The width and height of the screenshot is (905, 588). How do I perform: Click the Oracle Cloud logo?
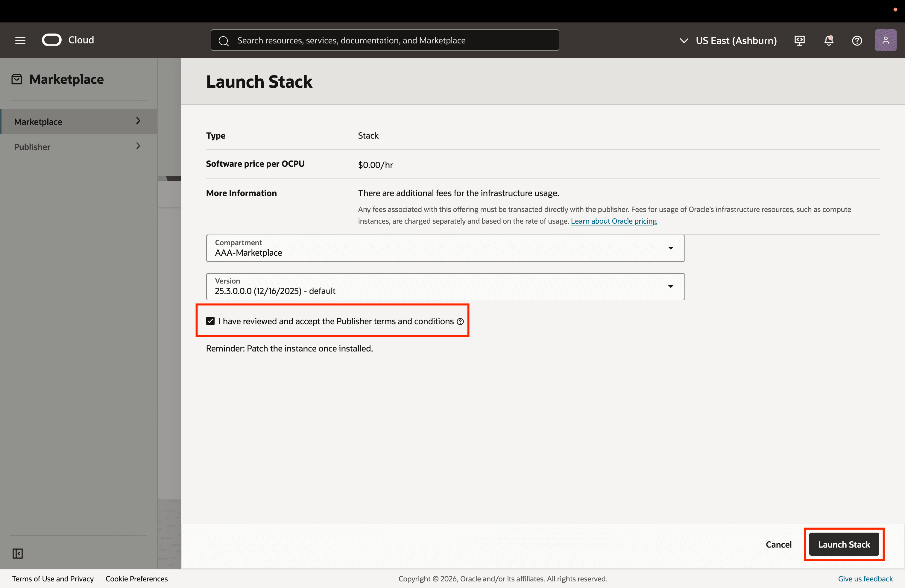(52, 40)
